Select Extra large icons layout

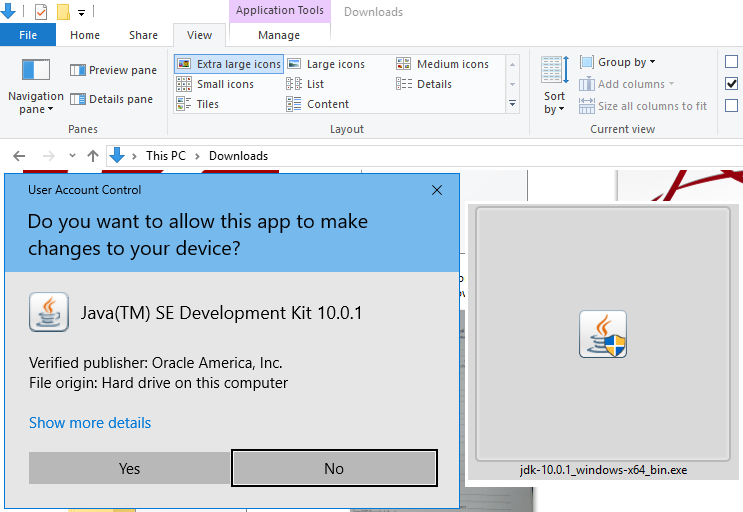tap(229, 64)
